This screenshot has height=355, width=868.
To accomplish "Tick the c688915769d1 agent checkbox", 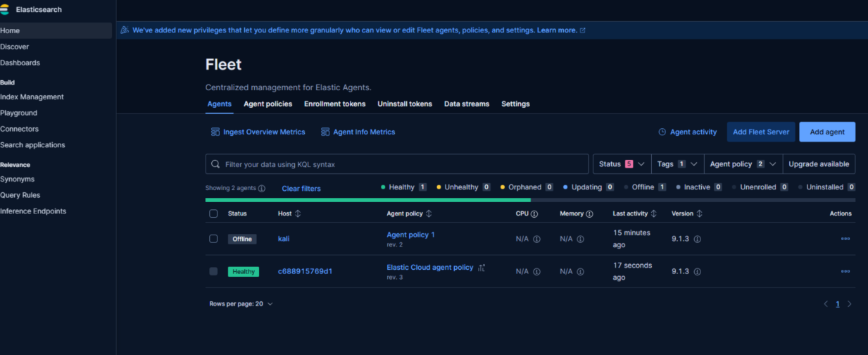I will pos(213,271).
